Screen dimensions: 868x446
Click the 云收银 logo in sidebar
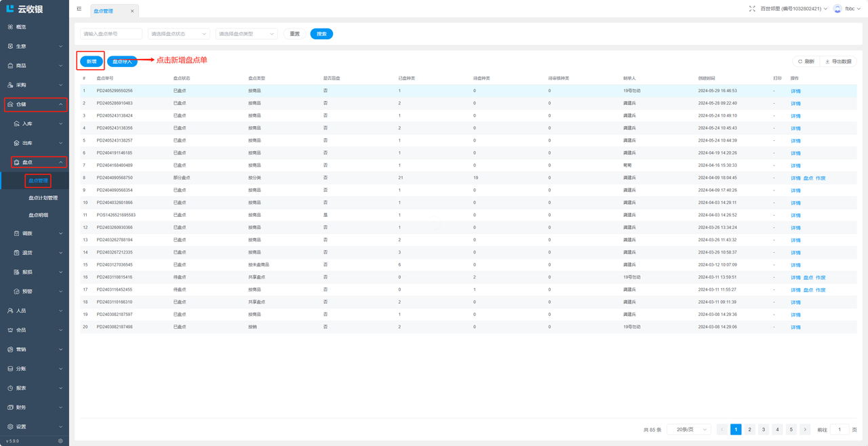click(x=25, y=9)
